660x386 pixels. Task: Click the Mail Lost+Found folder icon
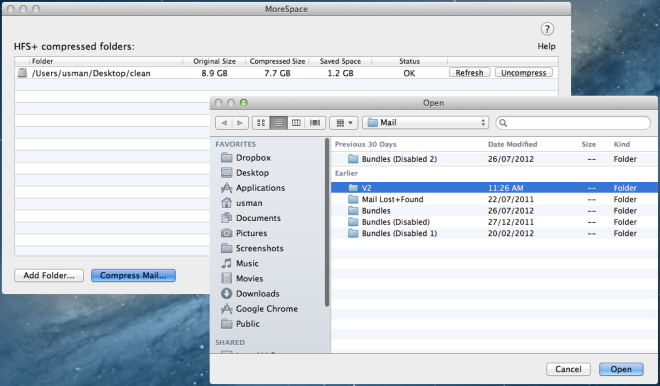coord(353,199)
